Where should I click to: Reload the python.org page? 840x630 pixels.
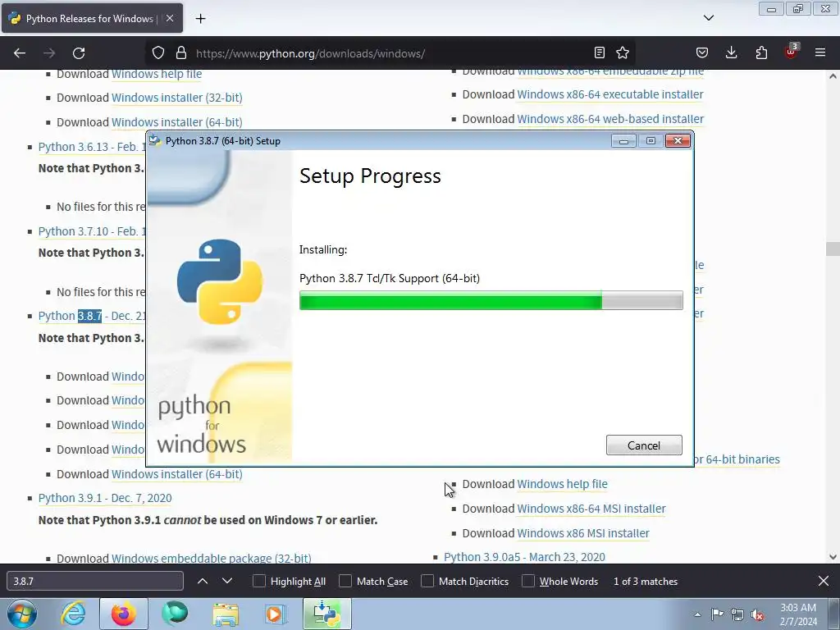click(x=79, y=53)
